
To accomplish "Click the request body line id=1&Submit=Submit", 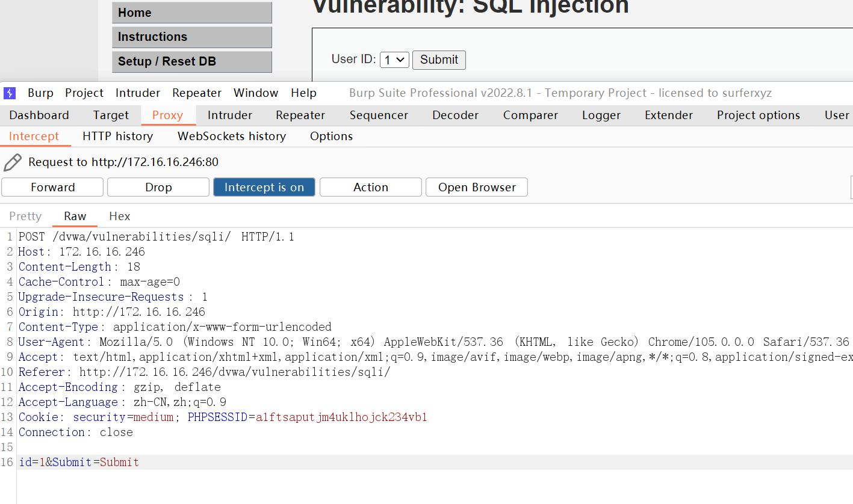I will pyautogui.click(x=79, y=463).
